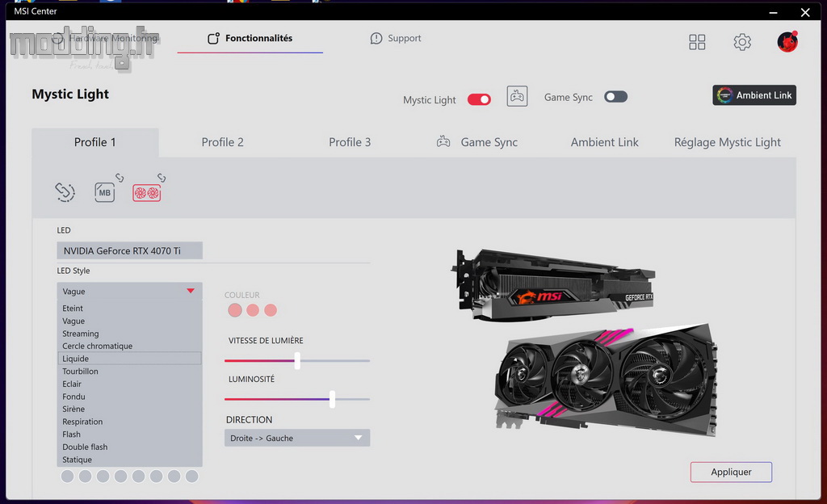Viewport: 827px width, 504px height.
Task: Choose Statique in the LED style list
Action: pos(130,460)
